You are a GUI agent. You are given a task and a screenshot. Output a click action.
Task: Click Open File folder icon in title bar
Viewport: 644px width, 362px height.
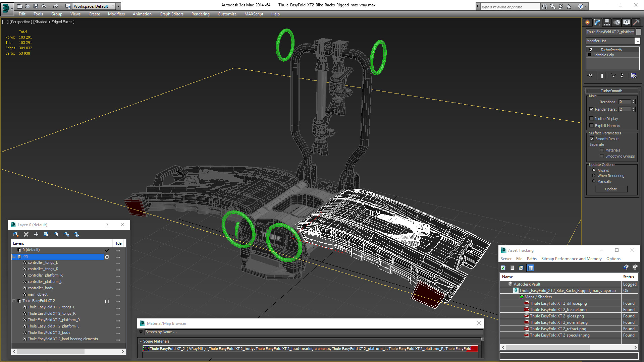(28, 6)
